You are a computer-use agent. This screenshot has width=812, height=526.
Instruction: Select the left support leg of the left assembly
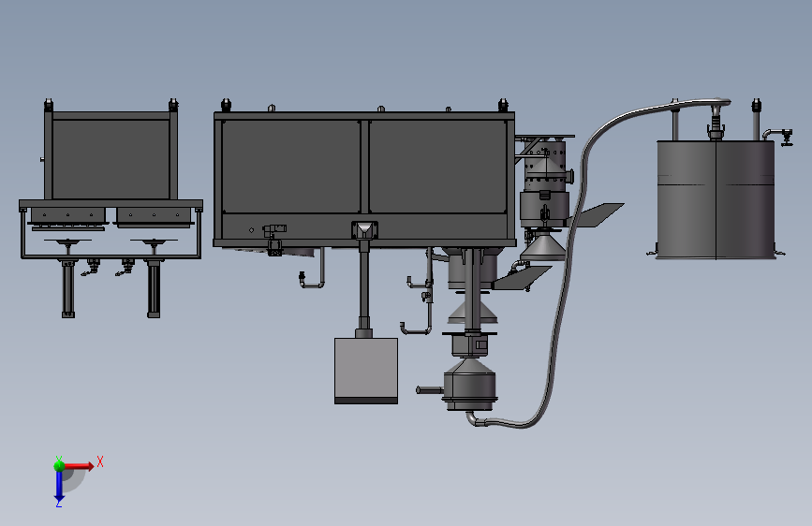point(68,289)
